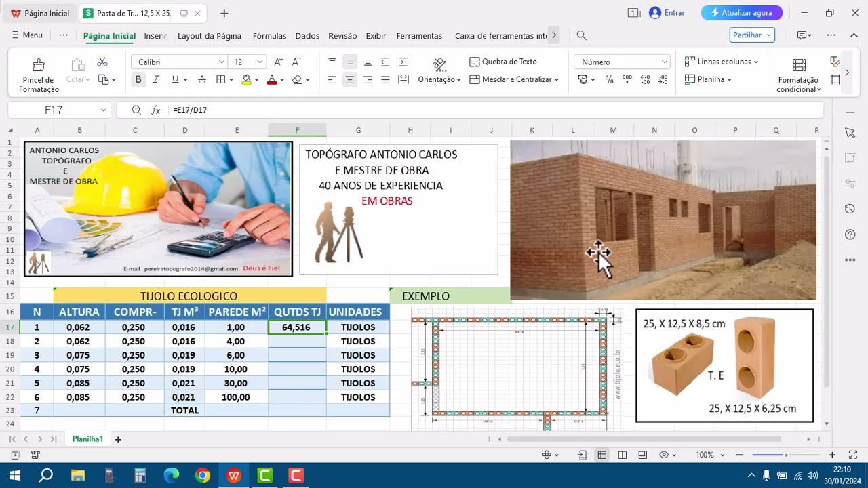Toggle eye protection mode icon

coord(665,455)
